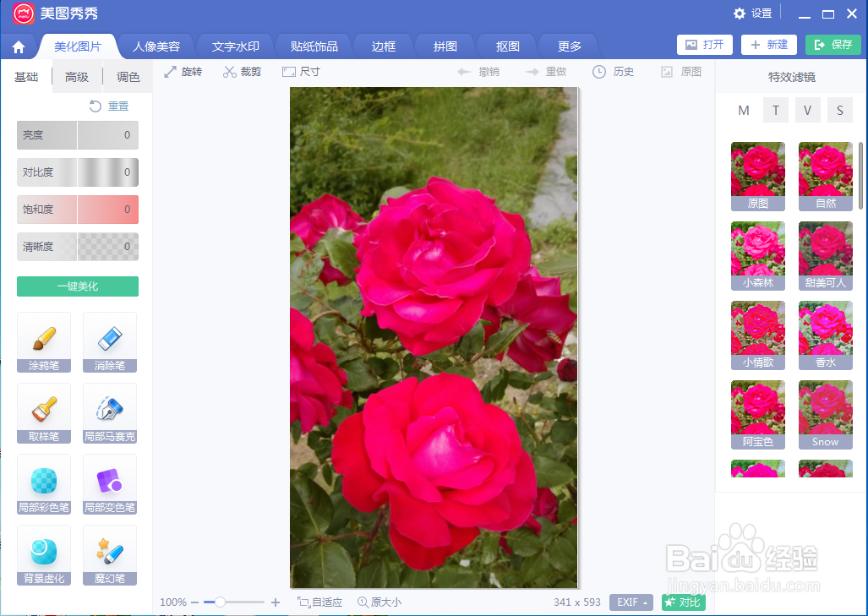Click the filter list scrollbar
This screenshot has width=868, height=616.
click(860, 176)
